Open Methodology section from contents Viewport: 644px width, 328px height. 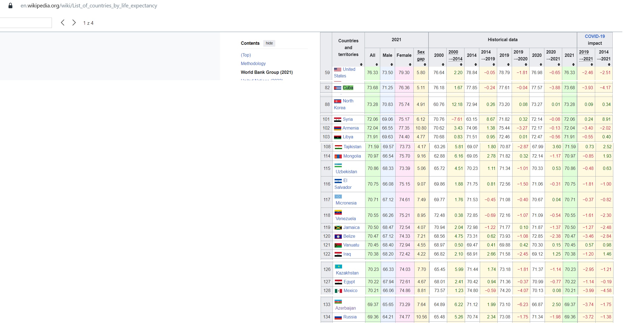[x=253, y=63]
